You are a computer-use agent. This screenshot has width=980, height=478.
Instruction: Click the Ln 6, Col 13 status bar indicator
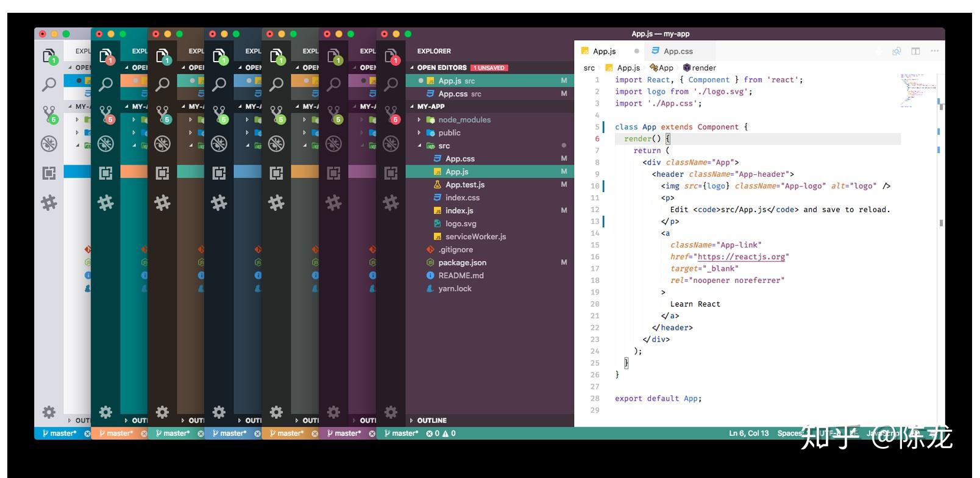pyautogui.click(x=748, y=433)
